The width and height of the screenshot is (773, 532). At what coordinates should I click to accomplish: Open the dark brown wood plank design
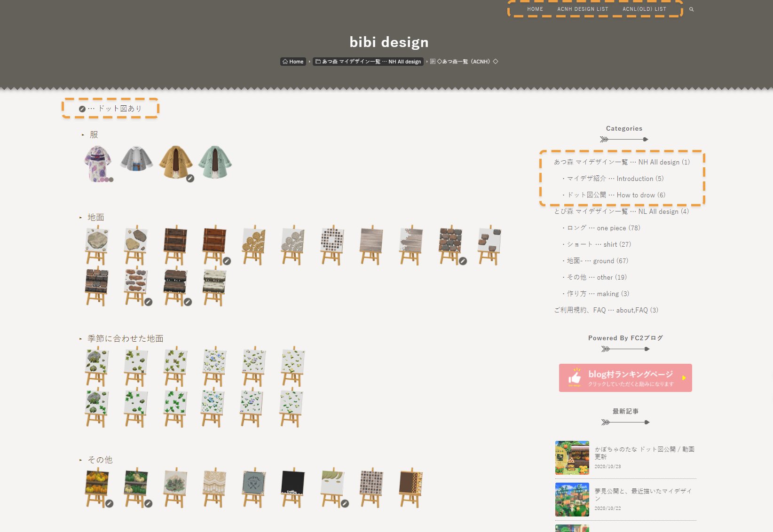coord(175,245)
